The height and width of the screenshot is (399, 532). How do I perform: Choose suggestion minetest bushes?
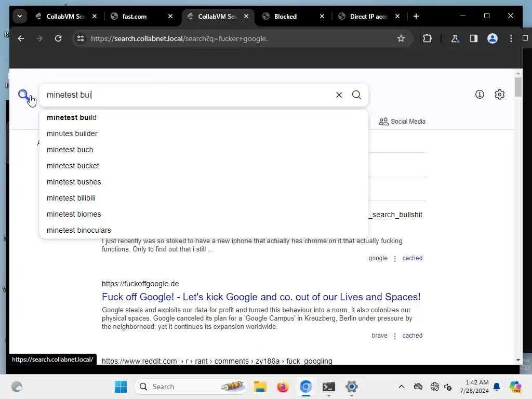tap(204, 182)
